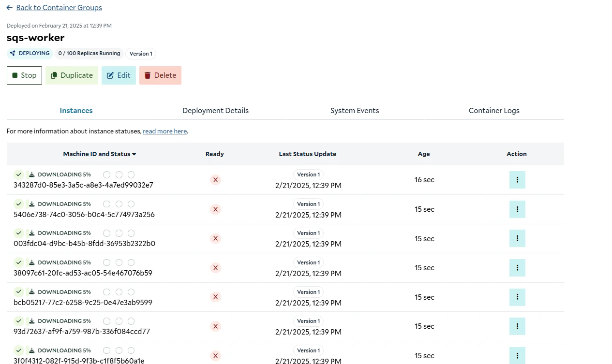Switch to the Instances tab
The height and width of the screenshot is (364, 612).
pyautogui.click(x=76, y=111)
